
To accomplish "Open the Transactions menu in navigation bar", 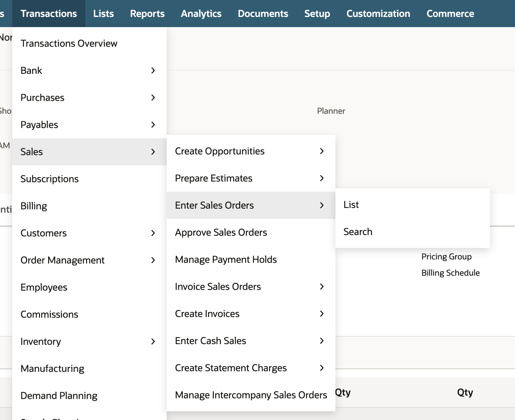I will [49, 14].
